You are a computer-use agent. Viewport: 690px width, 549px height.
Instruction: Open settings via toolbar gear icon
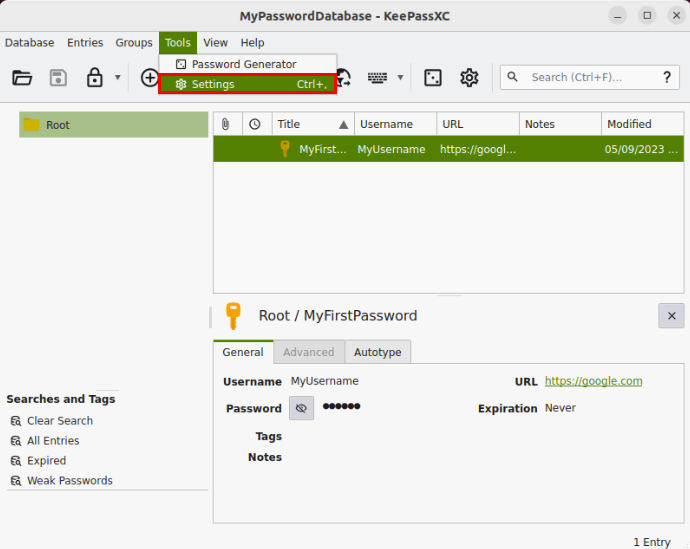(x=469, y=78)
